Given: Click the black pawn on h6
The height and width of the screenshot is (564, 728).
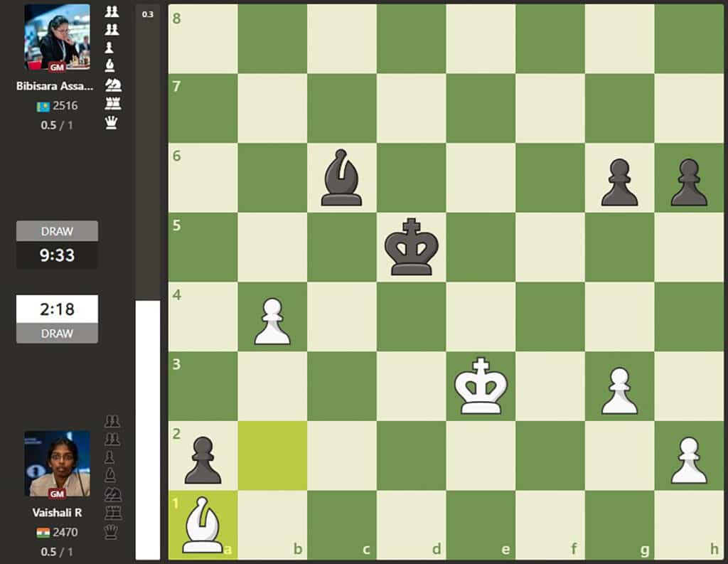Looking at the screenshot, I should point(688,183).
